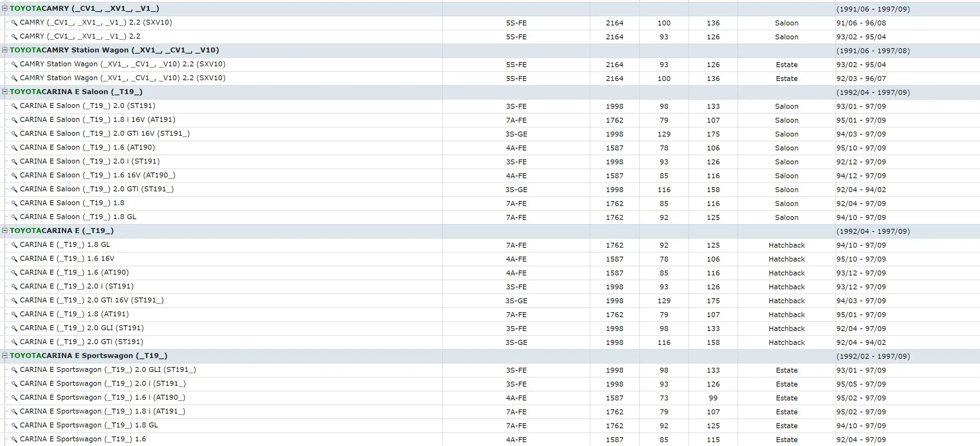Screen dimensions: 980x446
Task: Click engine code '7A-FE' in Sportswagon 1.8 i row
Action: (x=516, y=412)
